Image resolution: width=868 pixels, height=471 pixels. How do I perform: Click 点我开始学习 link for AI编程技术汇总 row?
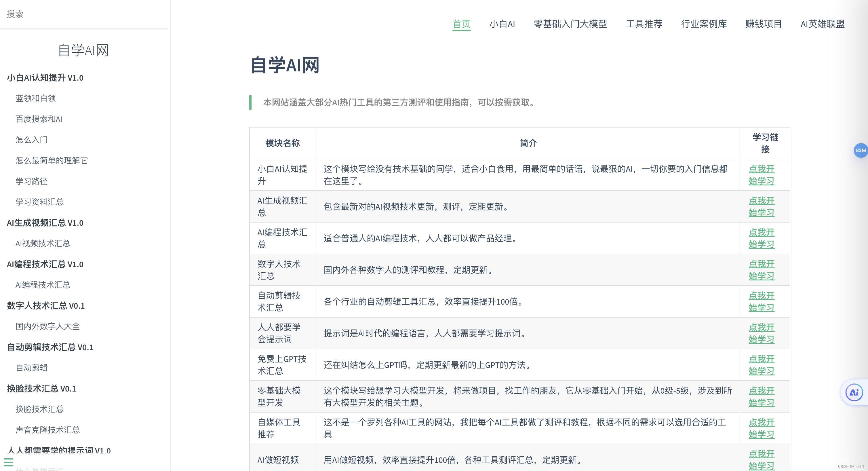(762, 238)
